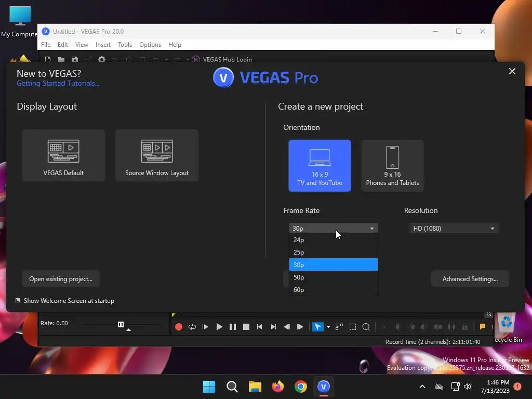Select 9 x 16 Phones and Tablets orientation

[x=392, y=166]
